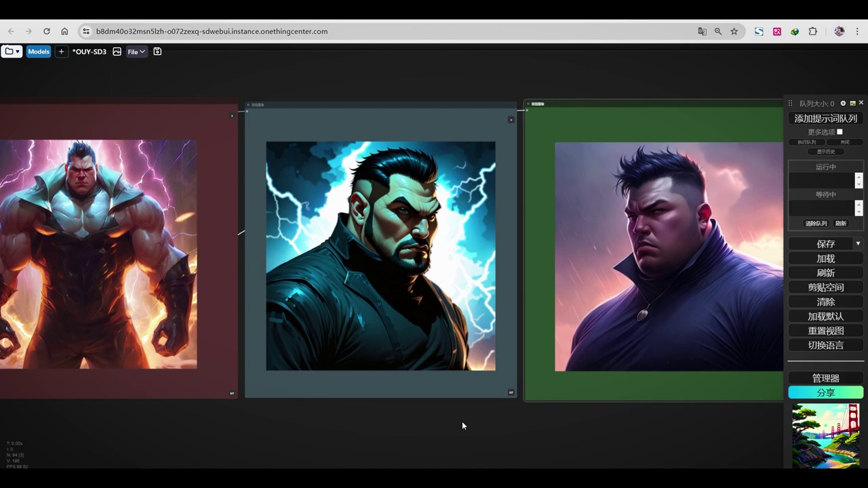Screen dimensions: 868x488
Task: Focus the address bar URL
Action: click(x=212, y=31)
